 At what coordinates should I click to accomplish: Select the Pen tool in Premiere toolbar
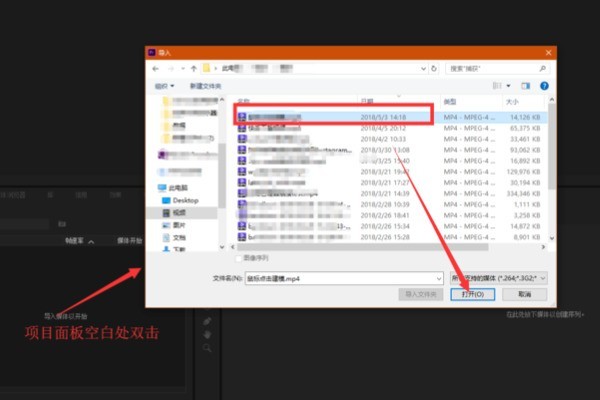207,321
